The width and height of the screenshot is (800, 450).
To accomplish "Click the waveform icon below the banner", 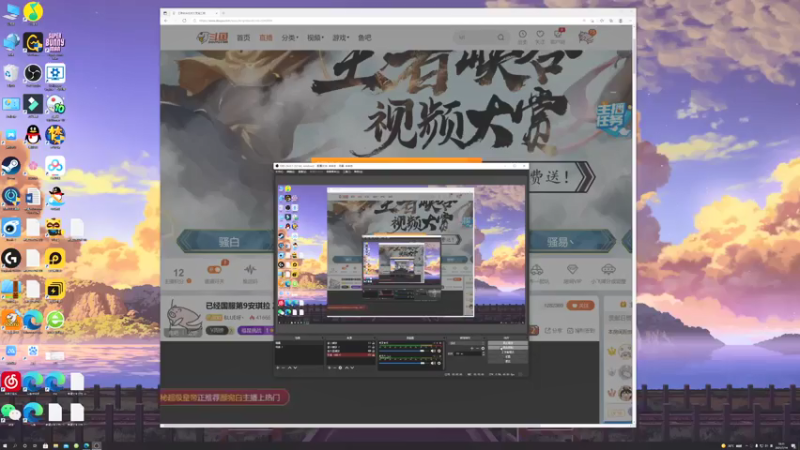I will point(250,270).
